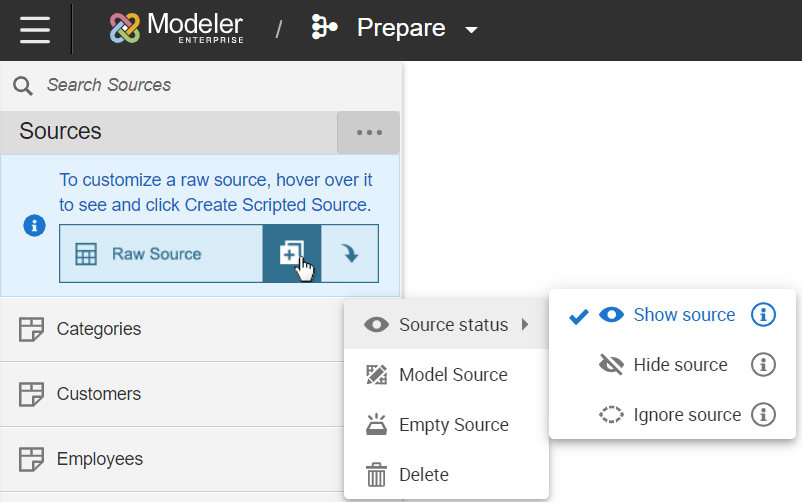802x502 pixels.
Task: Set status to Ignore source
Action: coord(687,414)
